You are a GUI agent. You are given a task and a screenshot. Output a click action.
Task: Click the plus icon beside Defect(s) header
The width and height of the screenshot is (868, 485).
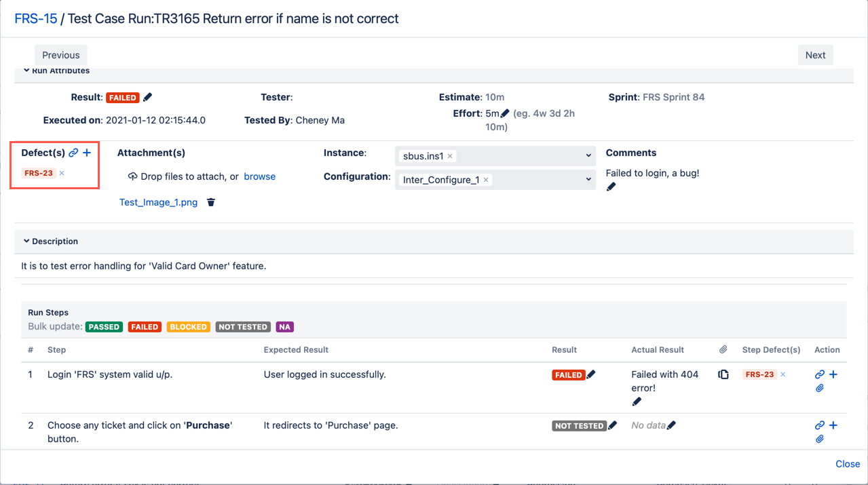click(87, 153)
